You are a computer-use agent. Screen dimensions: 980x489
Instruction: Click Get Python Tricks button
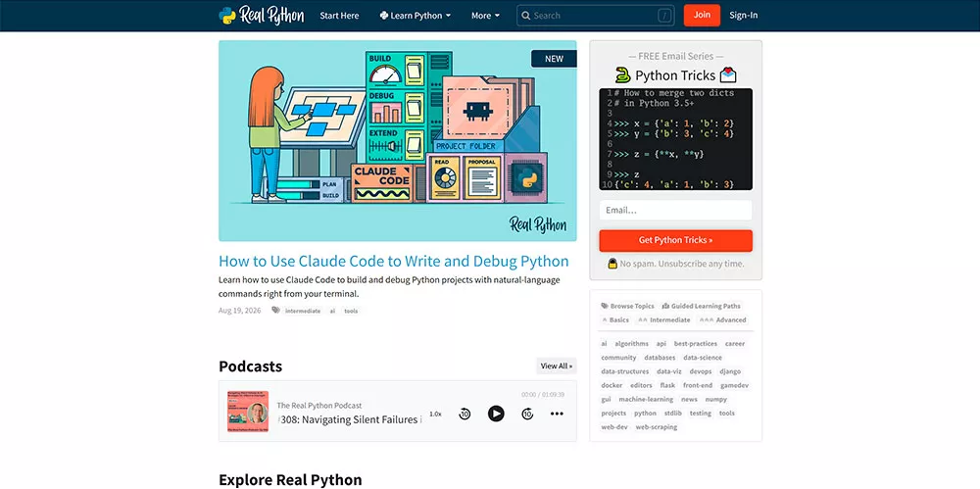pyautogui.click(x=675, y=240)
